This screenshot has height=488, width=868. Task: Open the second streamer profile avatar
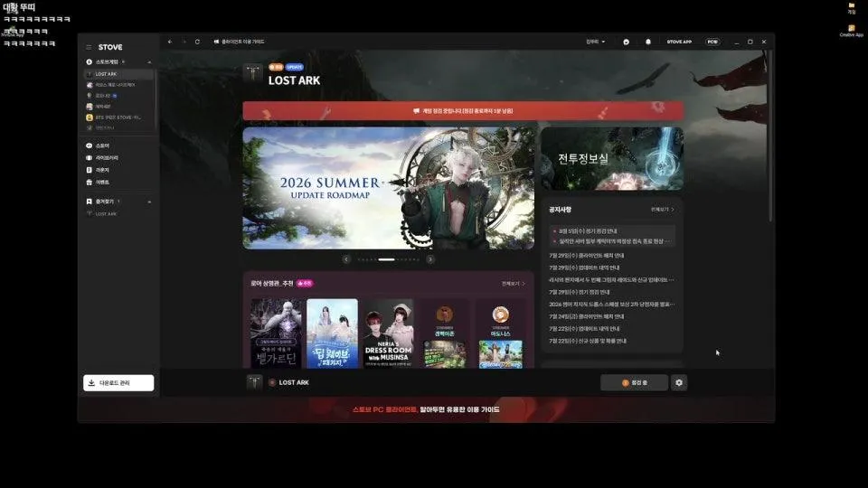pyautogui.click(x=500, y=314)
